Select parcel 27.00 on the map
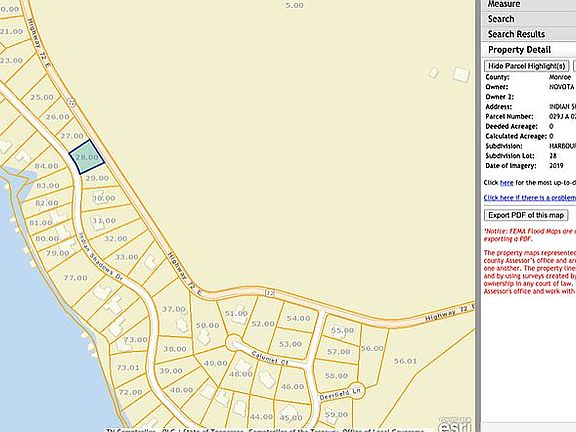The height and width of the screenshot is (432, 576). point(72,136)
